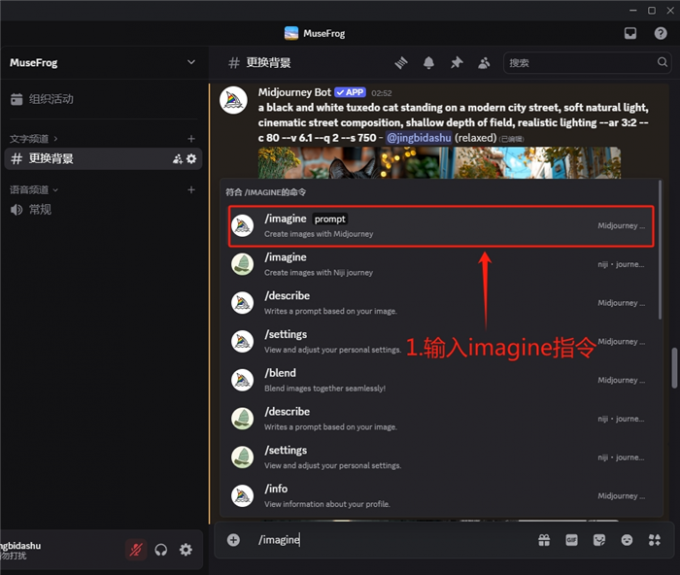Screen dimensions: 680x575
Task: Minimize the Discord window
Action: coord(633,10)
